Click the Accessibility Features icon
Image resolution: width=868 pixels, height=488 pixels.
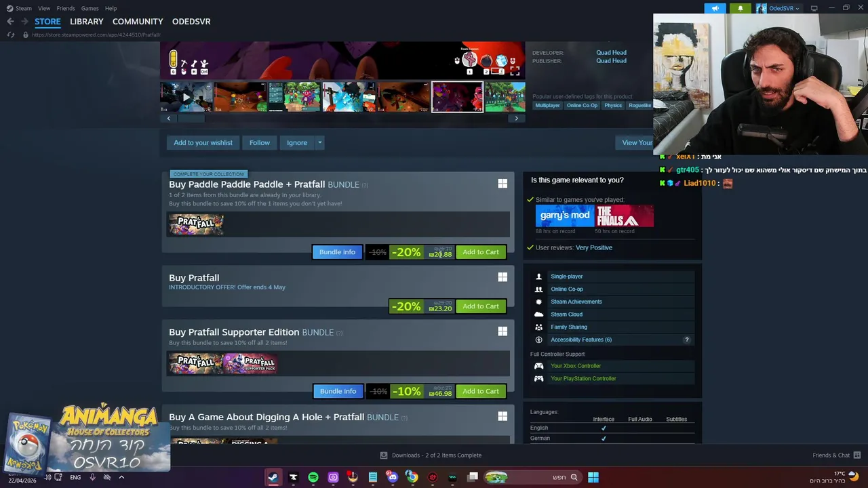tap(538, 340)
